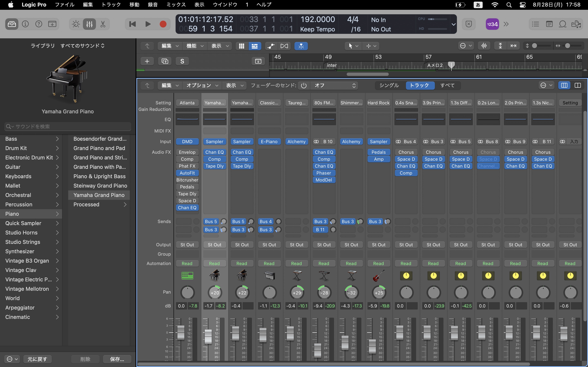Click the Duplicate Track icon

165,61
